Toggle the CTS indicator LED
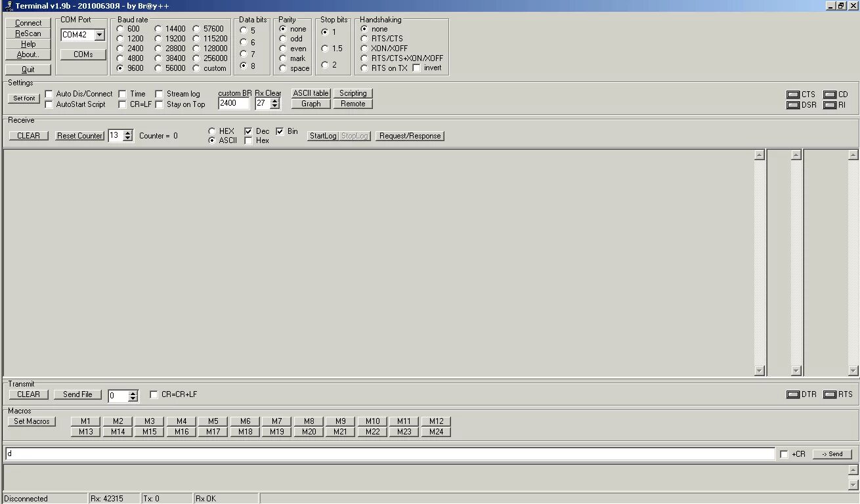The height and width of the screenshot is (504, 860). tap(793, 94)
